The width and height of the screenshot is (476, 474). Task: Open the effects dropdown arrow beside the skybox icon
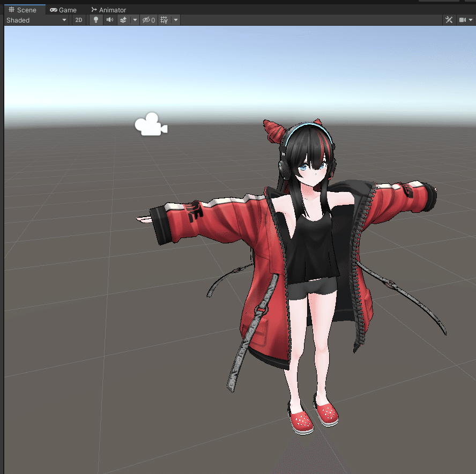pos(134,20)
